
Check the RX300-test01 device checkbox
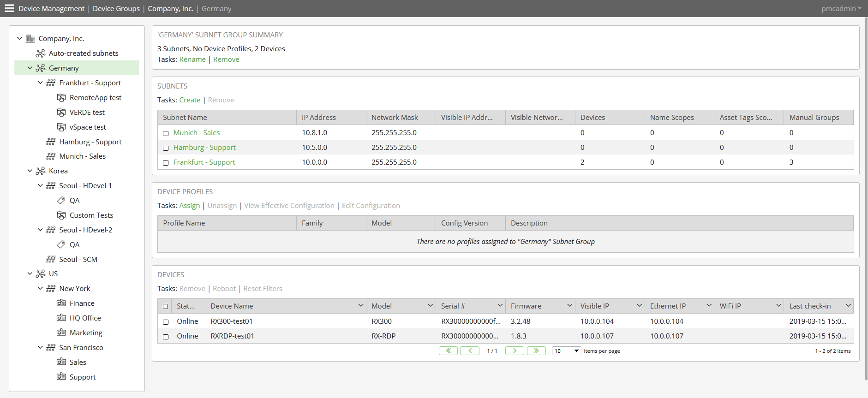[166, 322]
